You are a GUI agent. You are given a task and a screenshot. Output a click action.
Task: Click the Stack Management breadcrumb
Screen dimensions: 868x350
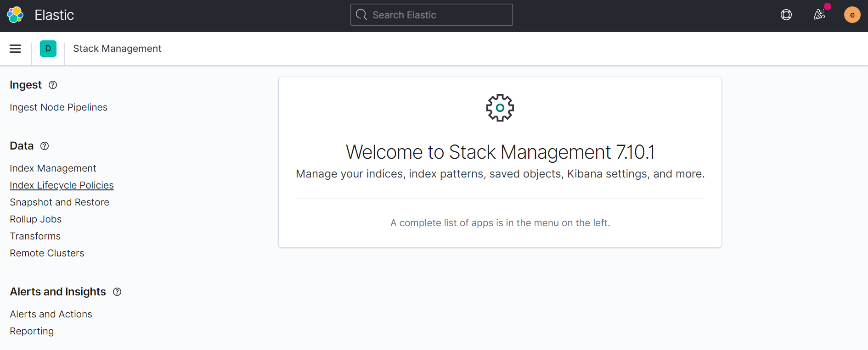[x=117, y=49]
